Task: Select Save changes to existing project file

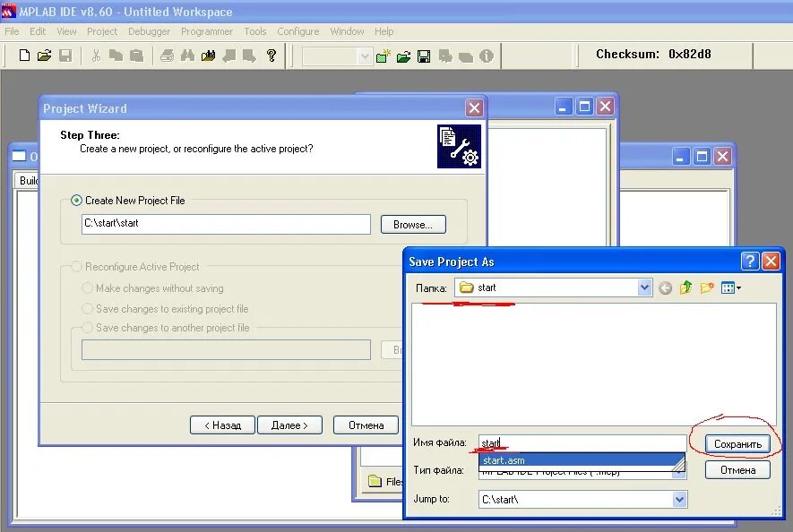Action: pos(88,309)
